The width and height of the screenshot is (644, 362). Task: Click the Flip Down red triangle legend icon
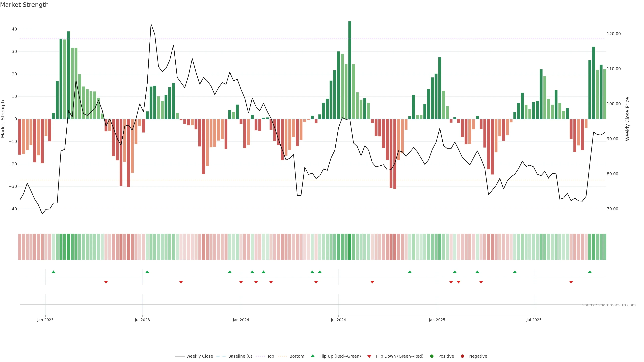pyautogui.click(x=369, y=356)
